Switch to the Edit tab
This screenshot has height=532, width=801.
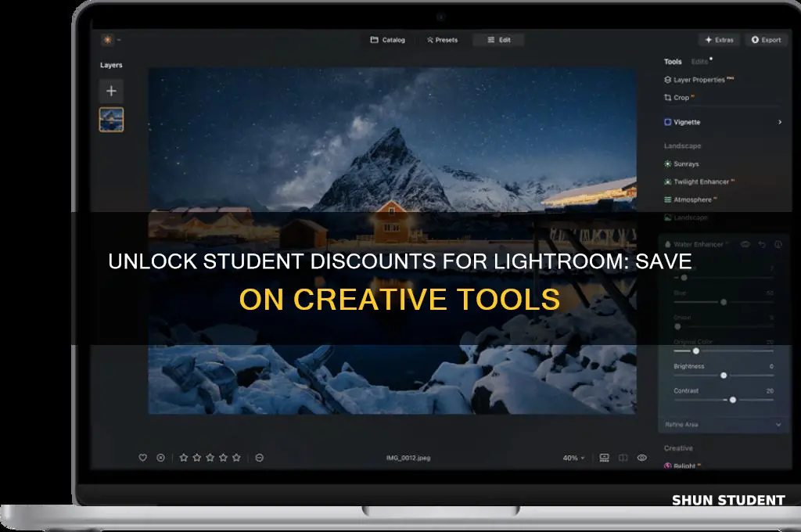[498, 40]
